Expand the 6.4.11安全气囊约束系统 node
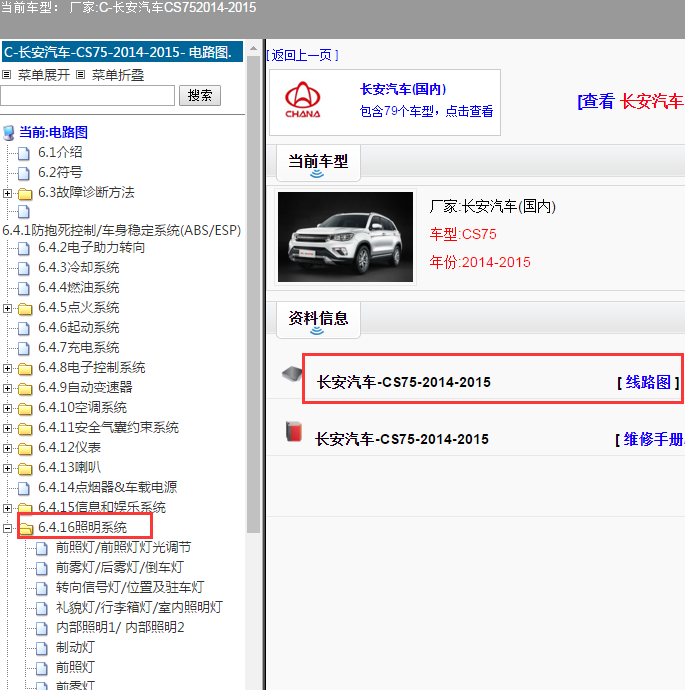The width and height of the screenshot is (685, 690). 7,428
